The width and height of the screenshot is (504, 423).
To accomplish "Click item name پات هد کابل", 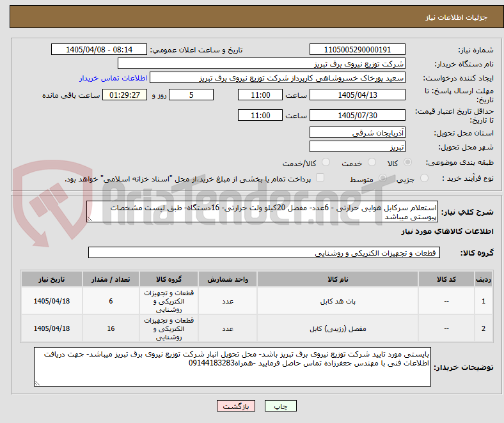I will 338,301.
